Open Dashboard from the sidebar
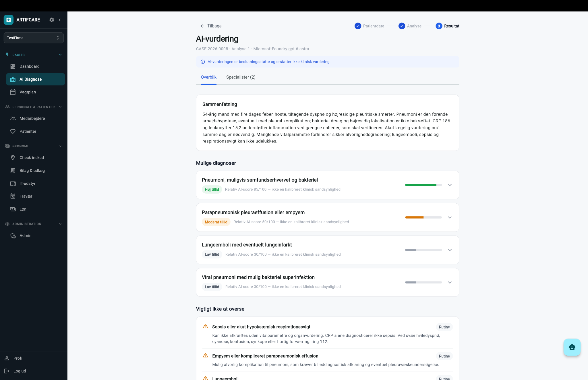This screenshot has width=588, height=380. tap(35, 66)
